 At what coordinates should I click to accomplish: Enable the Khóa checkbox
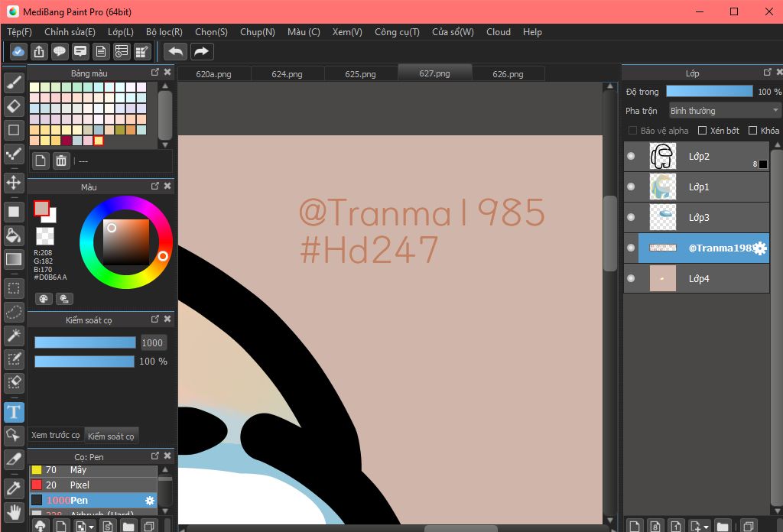[x=752, y=130]
